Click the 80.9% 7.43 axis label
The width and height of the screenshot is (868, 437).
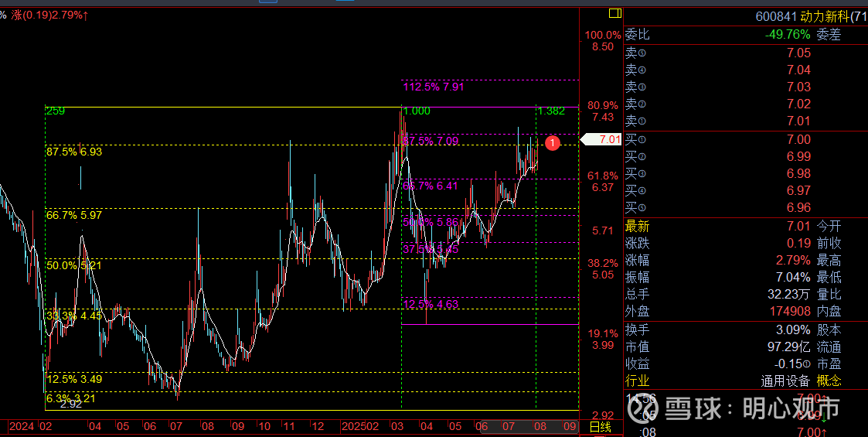(x=603, y=111)
